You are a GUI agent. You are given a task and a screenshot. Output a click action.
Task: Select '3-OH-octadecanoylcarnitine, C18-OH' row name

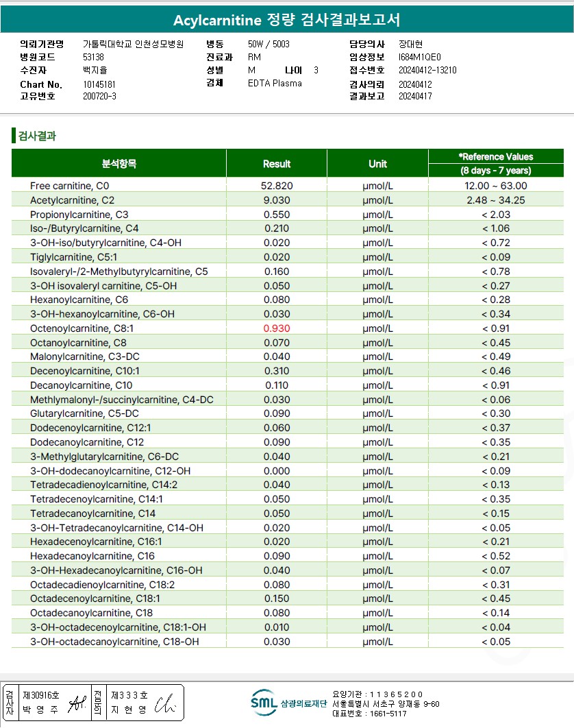click(114, 642)
